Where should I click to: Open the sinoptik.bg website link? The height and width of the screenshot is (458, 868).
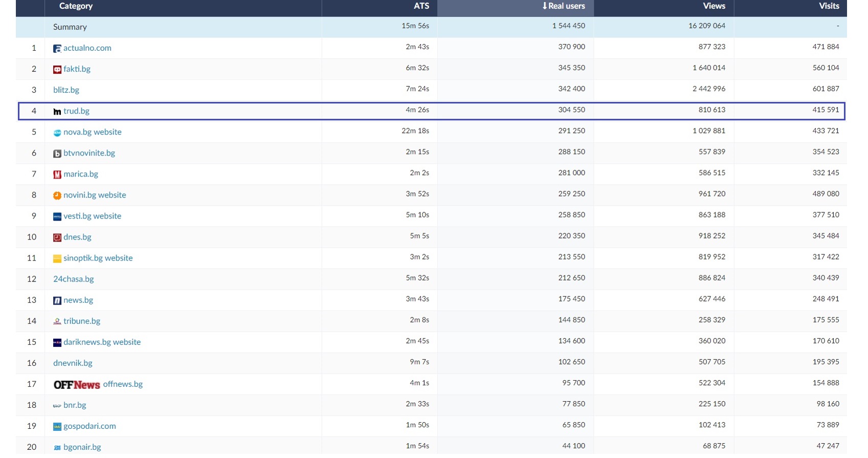(x=98, y=258)
